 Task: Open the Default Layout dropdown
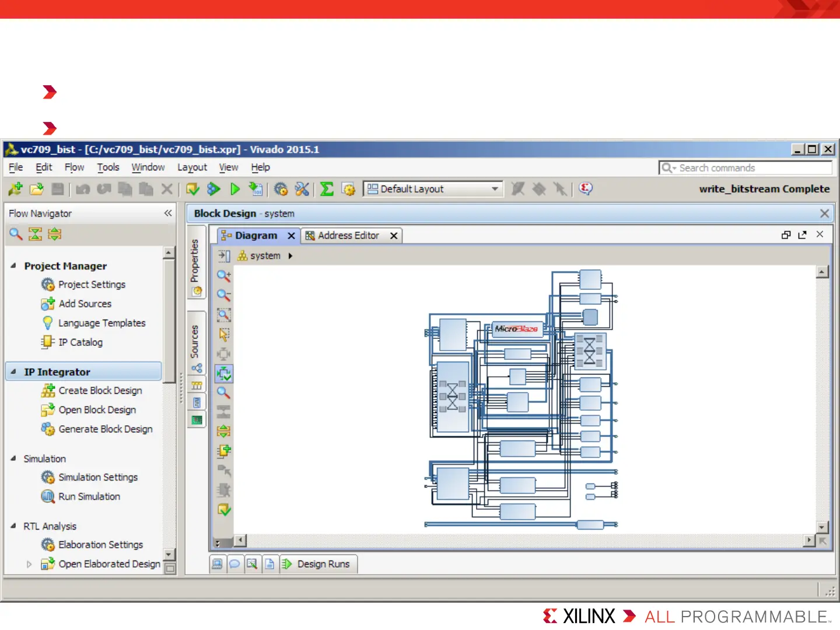point(433,189)
